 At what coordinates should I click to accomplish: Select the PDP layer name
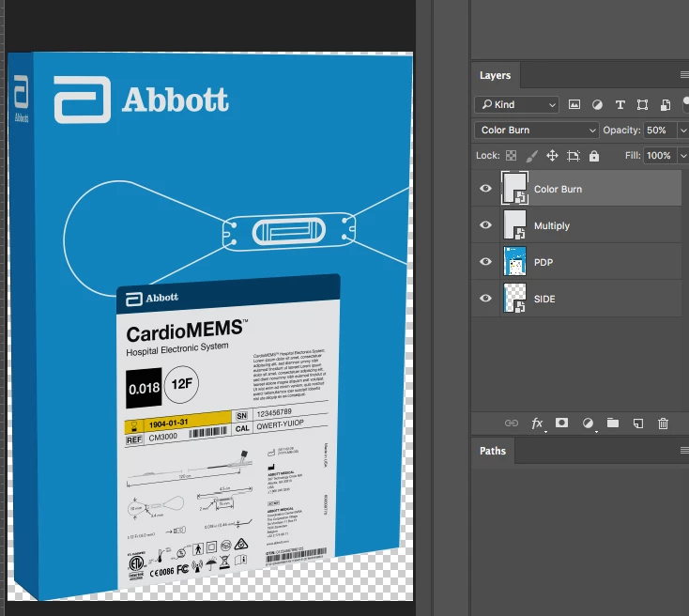(544, 262)
